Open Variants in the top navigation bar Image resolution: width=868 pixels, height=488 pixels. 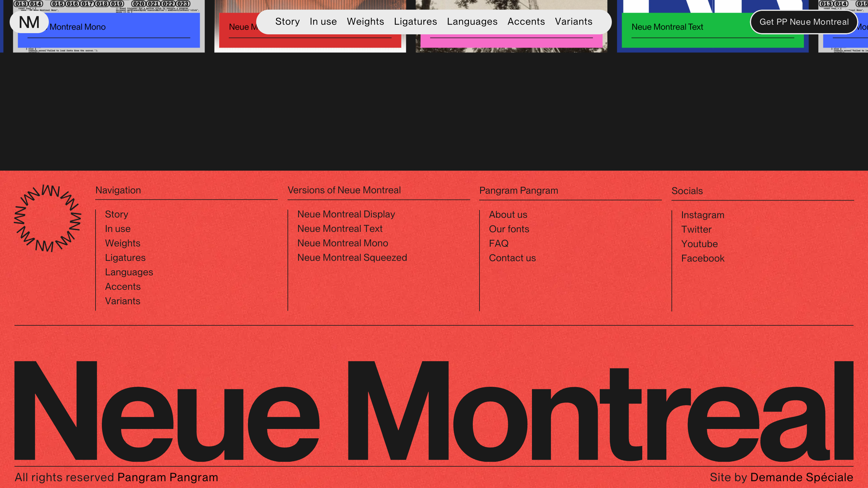click(574, 22)
